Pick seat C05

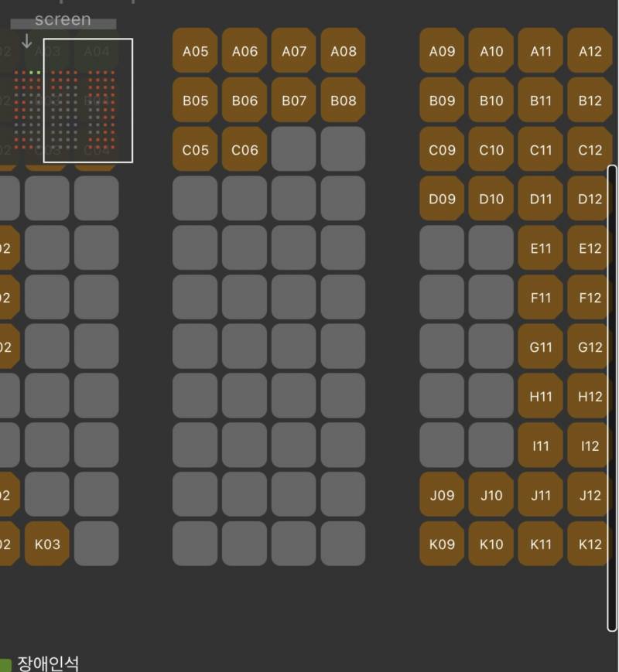point(195,149)
